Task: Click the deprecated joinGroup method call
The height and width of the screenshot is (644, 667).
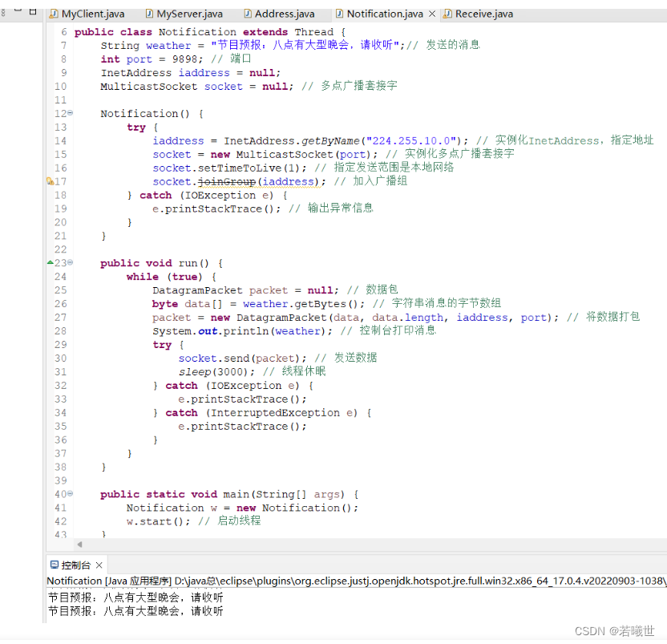Action: [x=227, y=182]
